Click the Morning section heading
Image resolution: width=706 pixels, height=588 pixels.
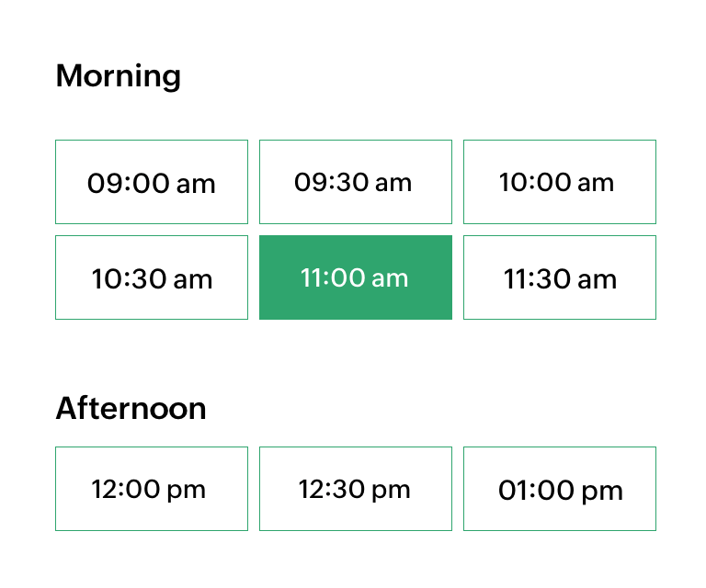coord(119,75)
